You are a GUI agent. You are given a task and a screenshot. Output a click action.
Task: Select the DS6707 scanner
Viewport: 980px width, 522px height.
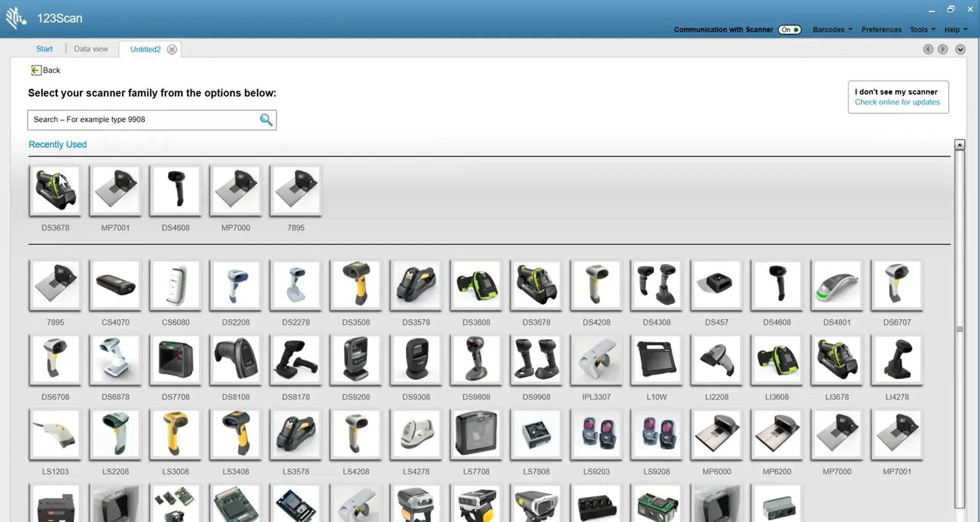pos(897,285)
